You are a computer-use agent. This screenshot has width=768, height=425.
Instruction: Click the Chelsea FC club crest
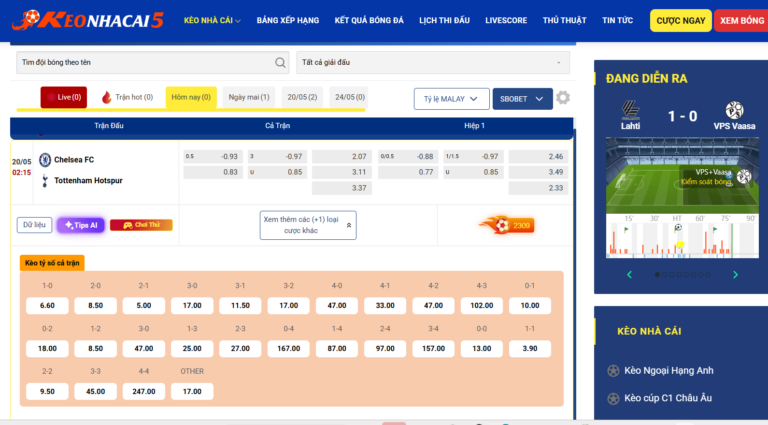click(45, 160)
